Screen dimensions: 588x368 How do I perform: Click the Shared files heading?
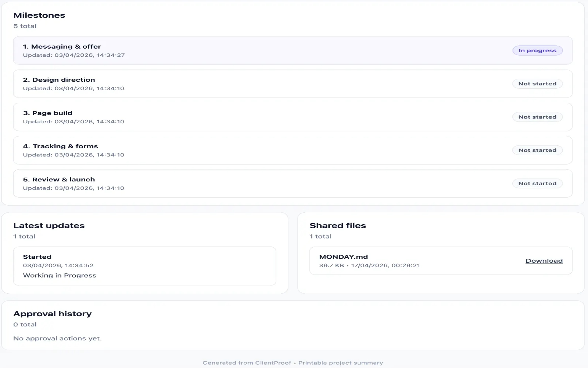338,226
